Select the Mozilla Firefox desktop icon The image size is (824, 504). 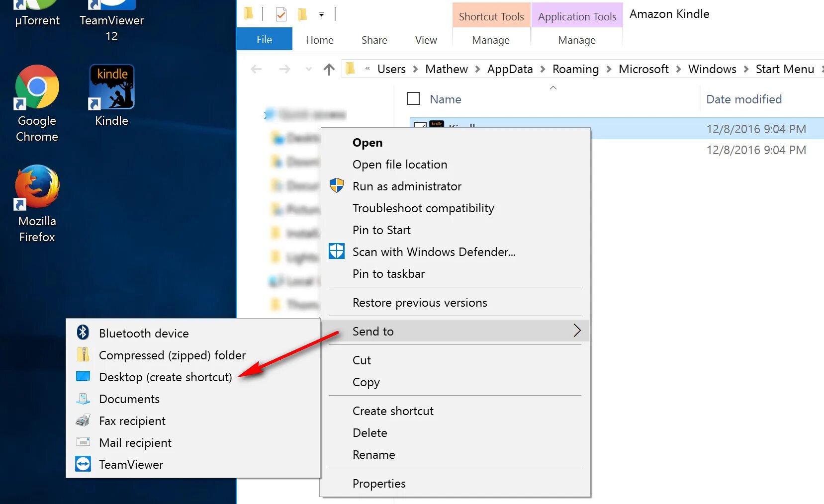point(37,187)
